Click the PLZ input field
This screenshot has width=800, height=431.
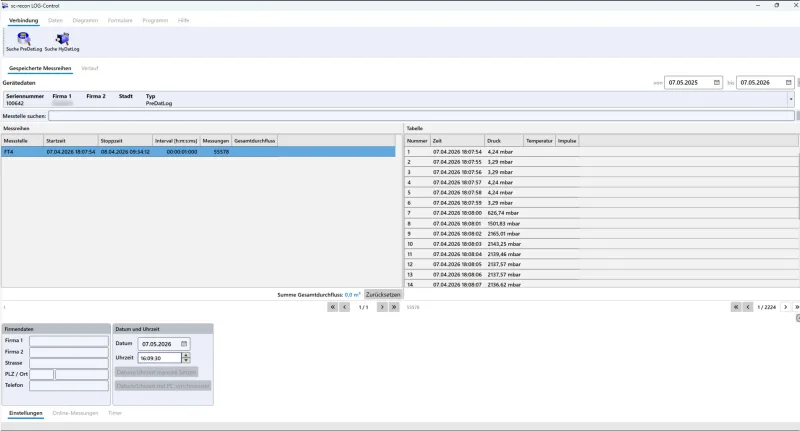pos(41,374)
